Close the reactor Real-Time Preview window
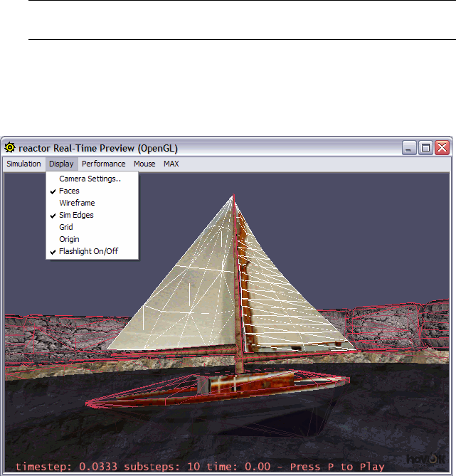The width and height of the screenshot is (456, 476). click(442, 148)
